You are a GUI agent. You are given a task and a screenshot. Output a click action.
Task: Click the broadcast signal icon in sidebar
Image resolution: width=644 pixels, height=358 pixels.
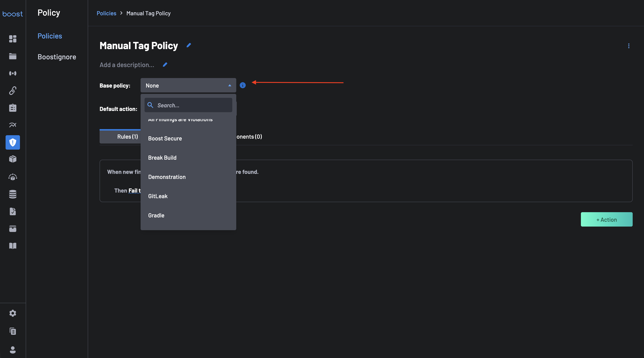tap(13, 73)
